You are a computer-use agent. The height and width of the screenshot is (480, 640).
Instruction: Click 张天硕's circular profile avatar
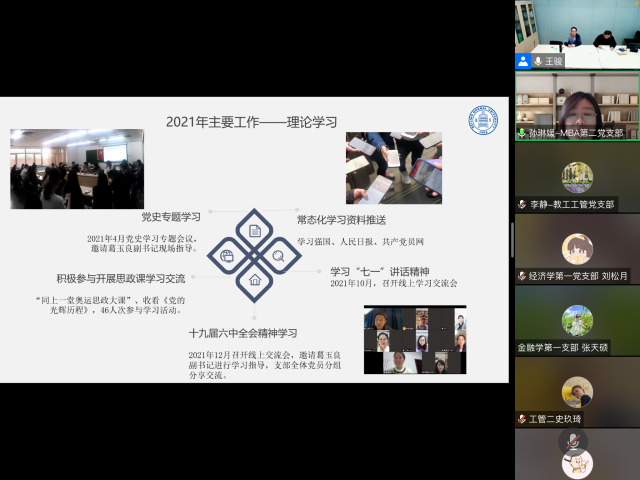pos(577,319)
